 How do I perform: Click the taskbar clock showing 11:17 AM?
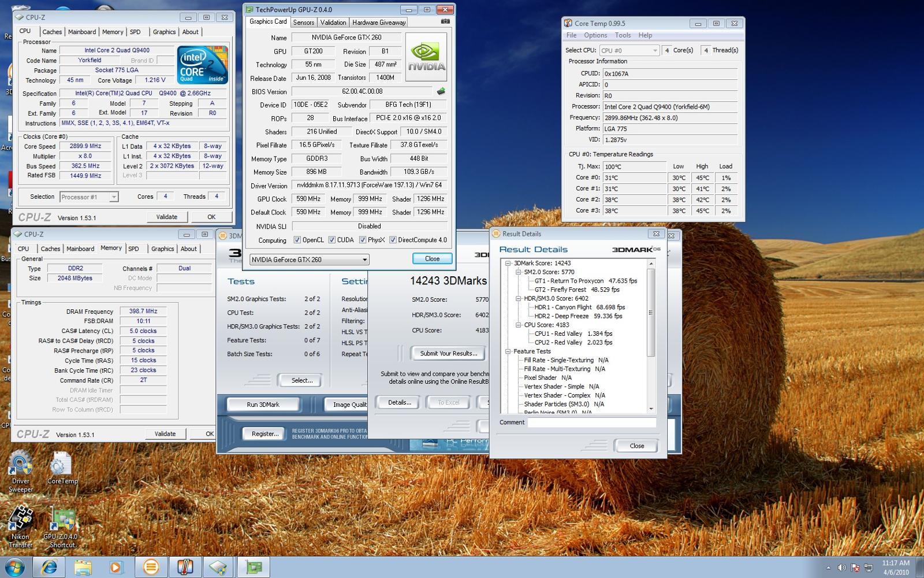[896, 563]
